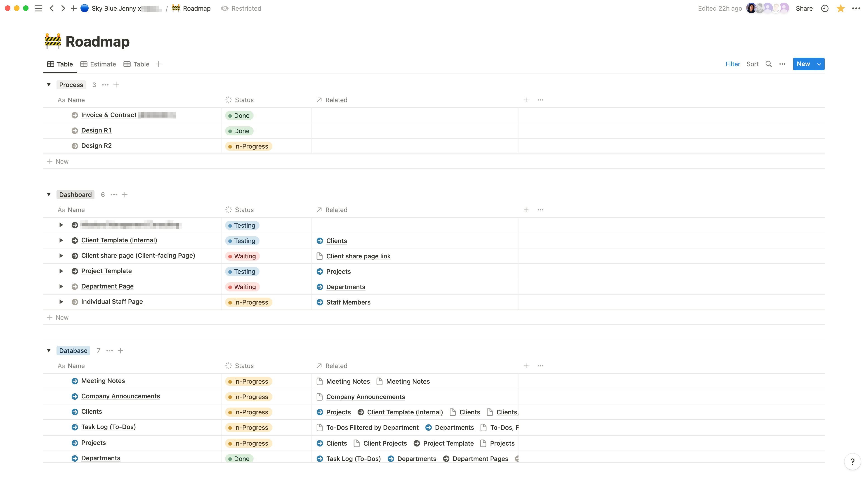Select the third Table view tab
868x477 pixels.
(137, 64)
